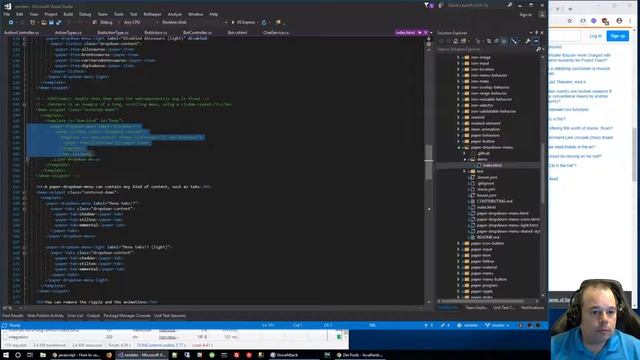Start debugging with IIS Express button
640x360 pixels.
244,22
